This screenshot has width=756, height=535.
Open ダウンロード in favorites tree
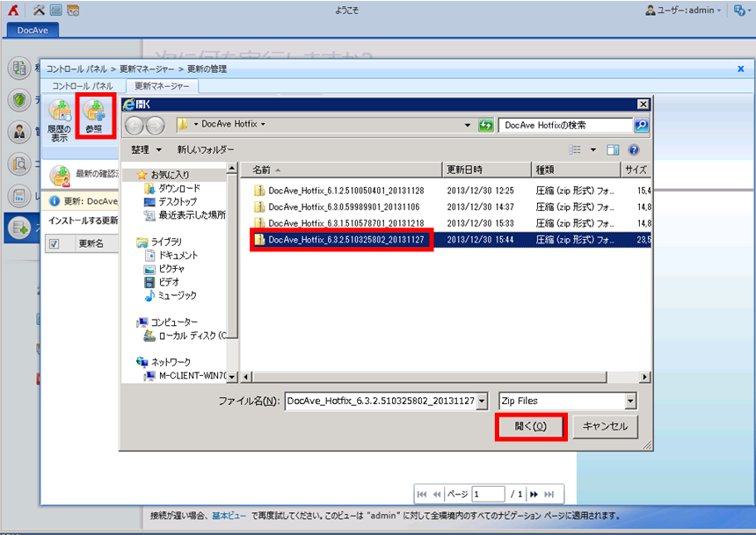point(178,189)
